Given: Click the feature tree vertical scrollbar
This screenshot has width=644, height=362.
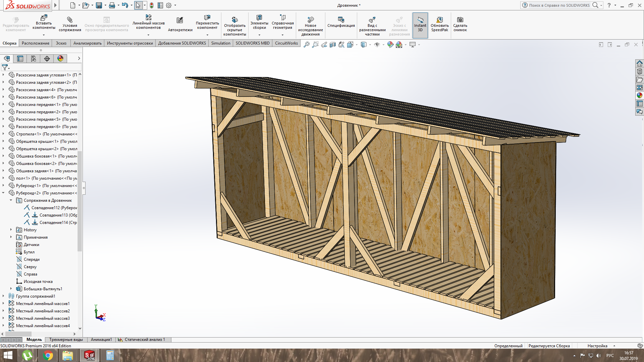Looking at the screenshot, I should 80,201.
